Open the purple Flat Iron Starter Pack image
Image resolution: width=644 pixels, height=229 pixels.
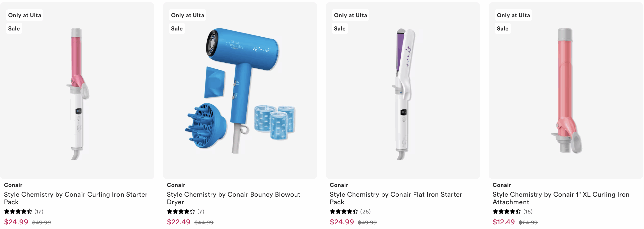[x=403, y=91]
